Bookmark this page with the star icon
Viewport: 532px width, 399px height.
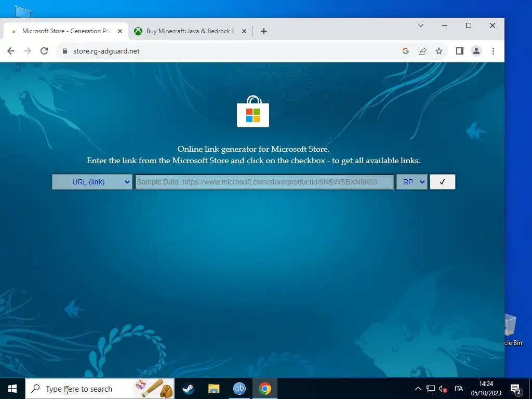pos(439,51)
